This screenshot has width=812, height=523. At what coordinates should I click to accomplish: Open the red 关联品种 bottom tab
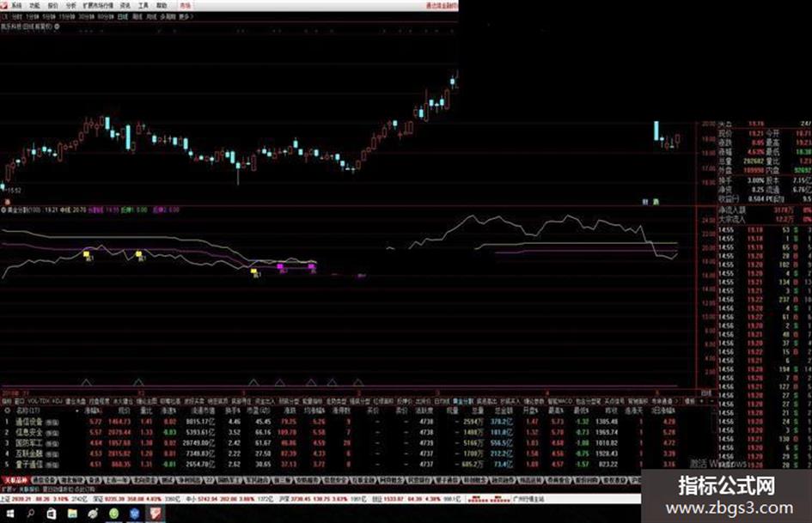(15, 481)
